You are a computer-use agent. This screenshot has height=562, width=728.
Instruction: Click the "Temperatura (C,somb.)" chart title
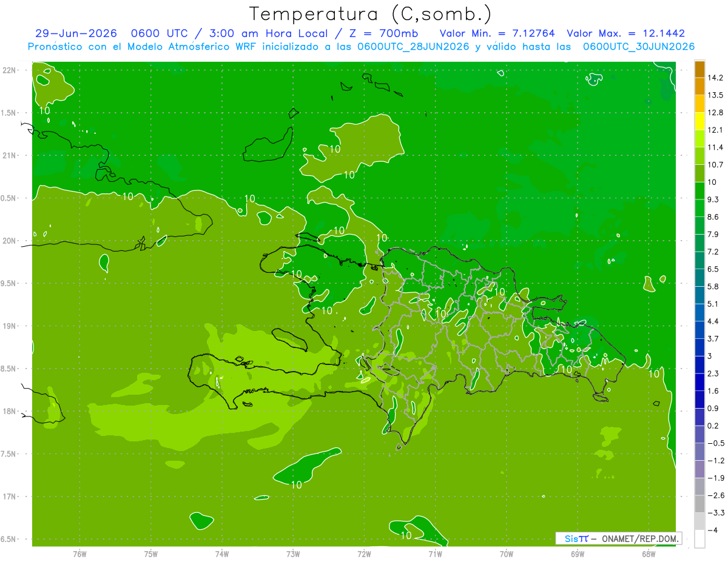coord(371,14)
